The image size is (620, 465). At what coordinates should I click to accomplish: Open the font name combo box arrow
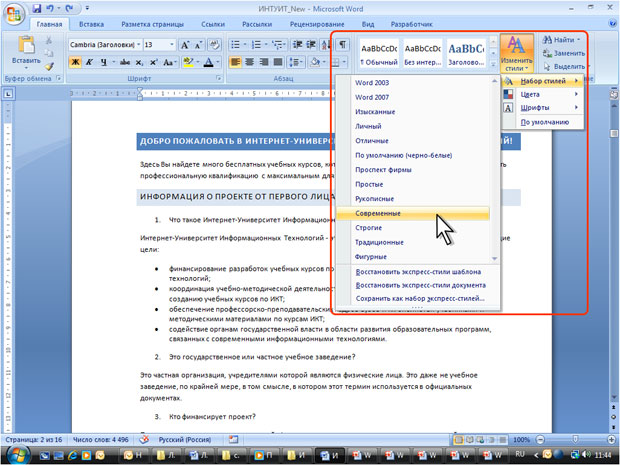tap(139, 45)
